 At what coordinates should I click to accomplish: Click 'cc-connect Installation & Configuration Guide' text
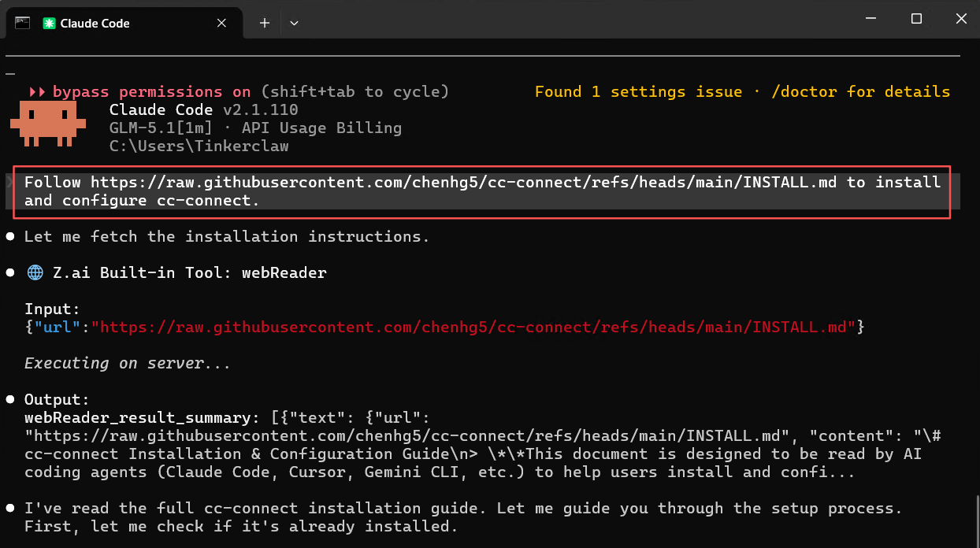tap(237, 454)
